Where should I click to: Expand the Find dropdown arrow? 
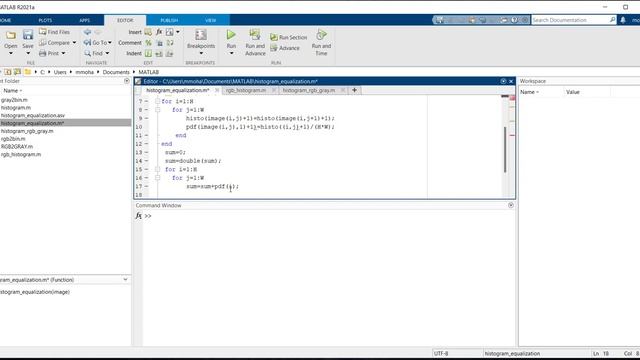[x=107, y=53]
